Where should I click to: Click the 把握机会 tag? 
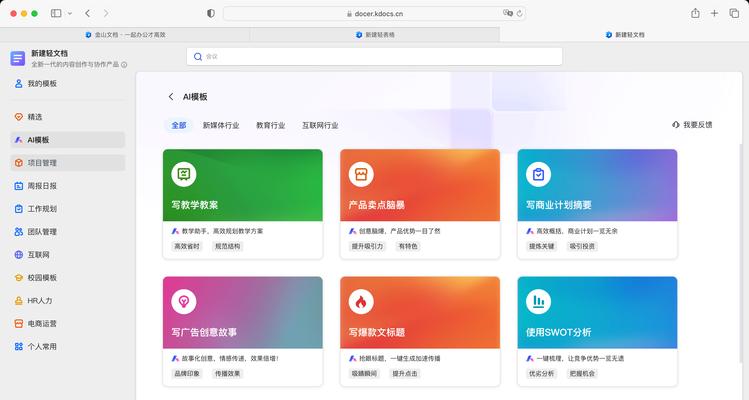click(x=582, y=374)
